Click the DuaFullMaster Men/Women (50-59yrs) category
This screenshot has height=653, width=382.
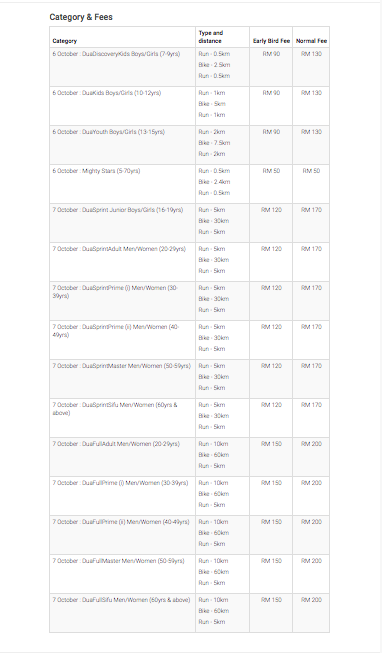[118, 561]
